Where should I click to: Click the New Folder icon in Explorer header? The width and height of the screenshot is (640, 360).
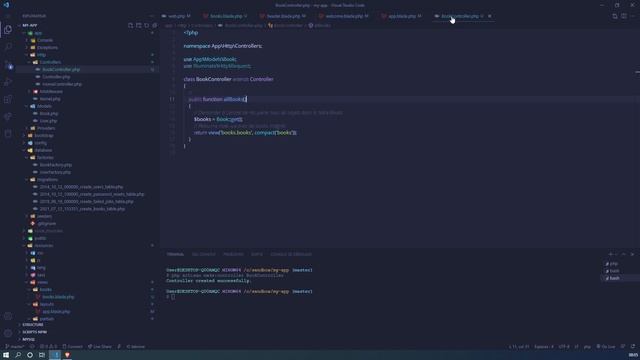pyautogui.click(x=139, y=25)
